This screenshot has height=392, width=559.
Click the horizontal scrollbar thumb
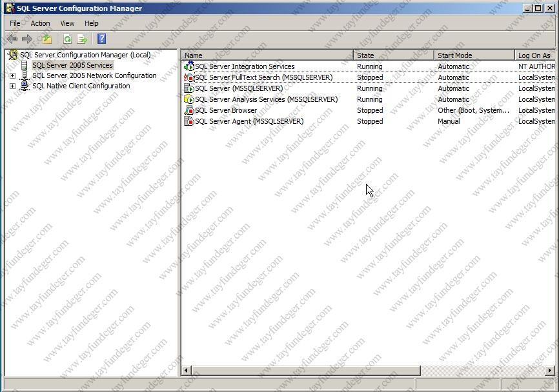pyautogui.click(x=305, y=370)
